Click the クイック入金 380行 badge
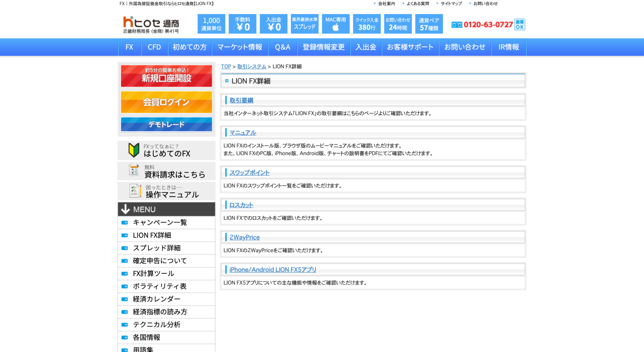 [x=367, y=24]
